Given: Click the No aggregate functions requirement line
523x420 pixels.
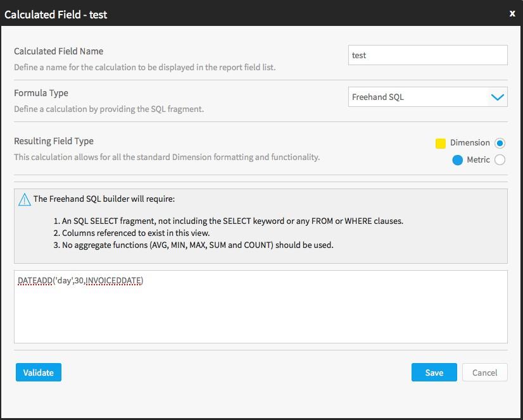Looking at the screenshot, I should [194, 245].
